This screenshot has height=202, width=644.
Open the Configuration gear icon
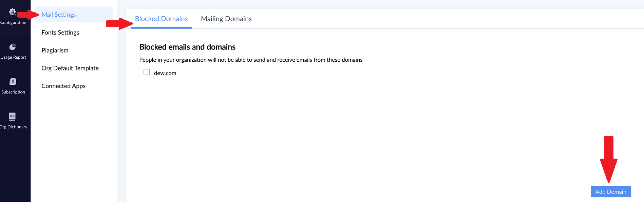click(x=13, y=12)
